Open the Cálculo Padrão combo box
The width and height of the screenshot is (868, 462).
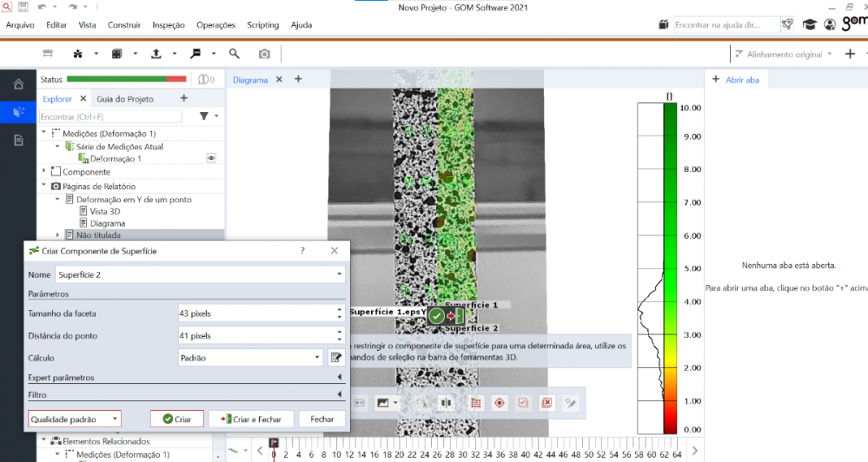point(250,357)
